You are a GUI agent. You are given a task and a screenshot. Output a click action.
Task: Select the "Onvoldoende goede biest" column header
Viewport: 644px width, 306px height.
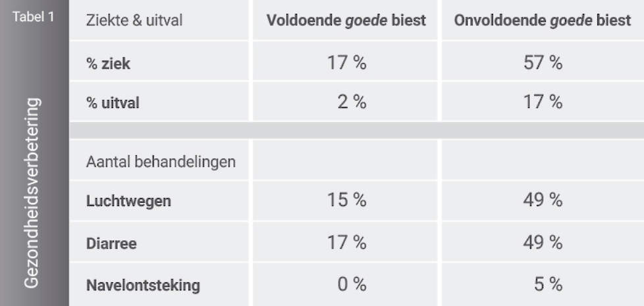(x=543, y=20)
